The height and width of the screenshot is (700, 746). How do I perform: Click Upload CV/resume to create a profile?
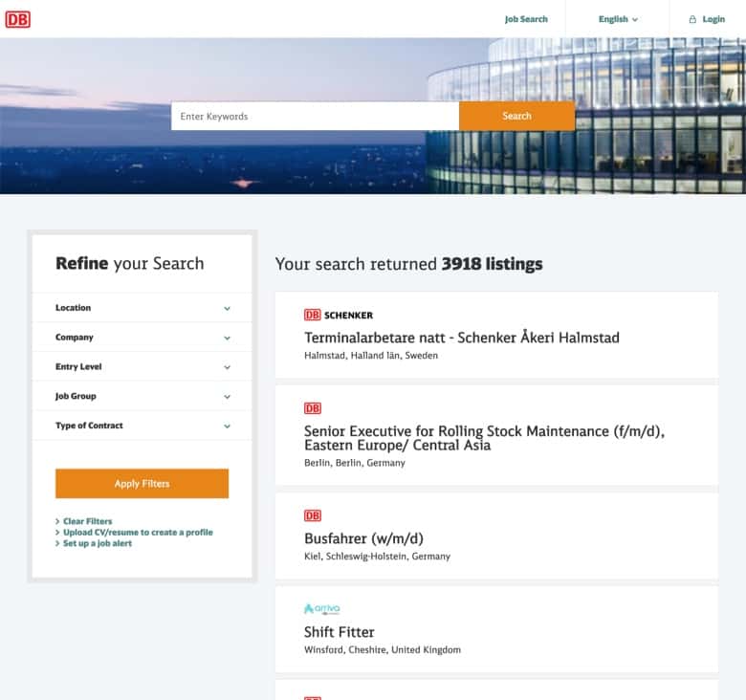coord(138,532)
